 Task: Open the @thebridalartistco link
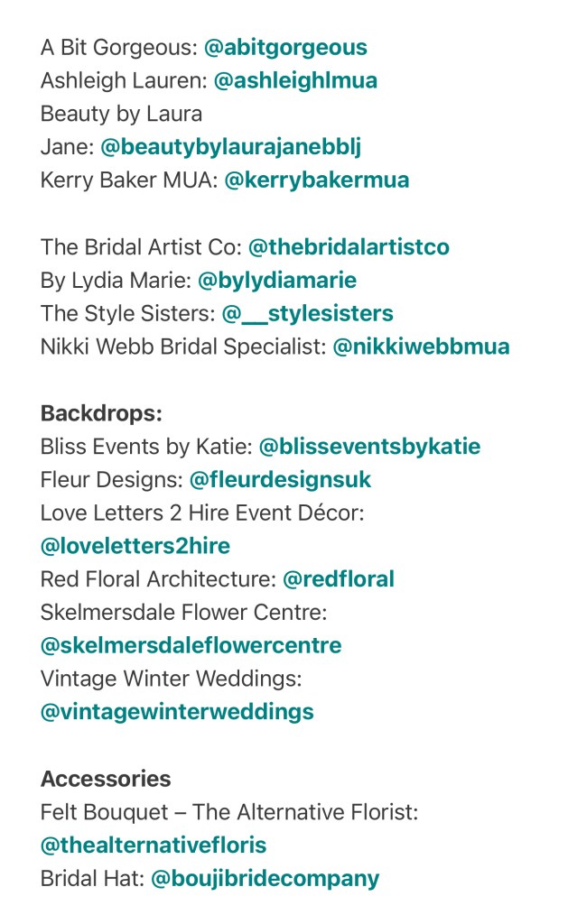pyautogui.click(x=349, y=247)
